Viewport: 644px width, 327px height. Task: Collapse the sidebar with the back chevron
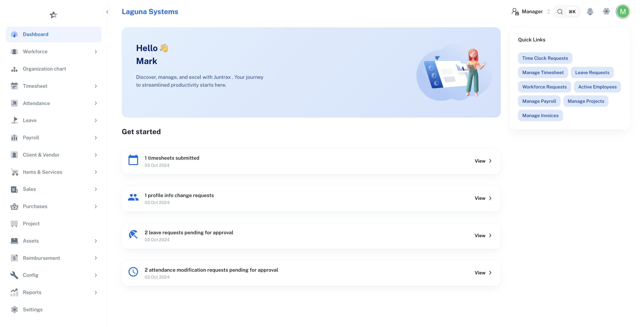click(x=107, y=11)
